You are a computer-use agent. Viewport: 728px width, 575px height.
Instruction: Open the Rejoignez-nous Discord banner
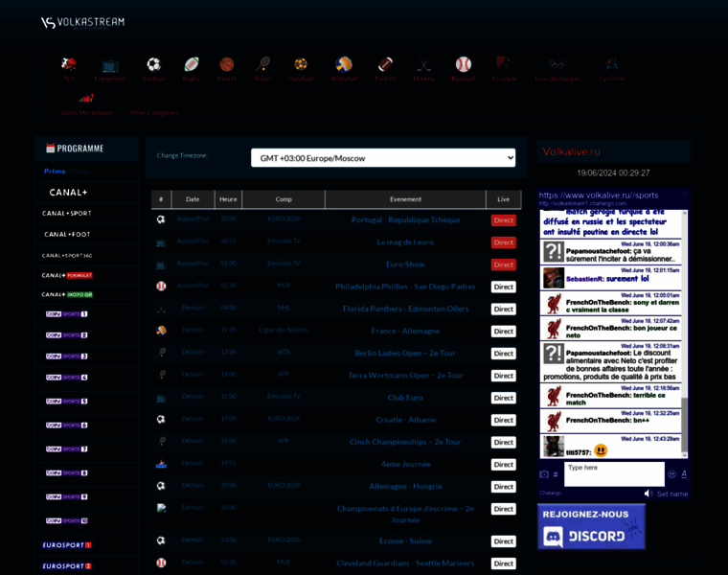coord(591,526)
